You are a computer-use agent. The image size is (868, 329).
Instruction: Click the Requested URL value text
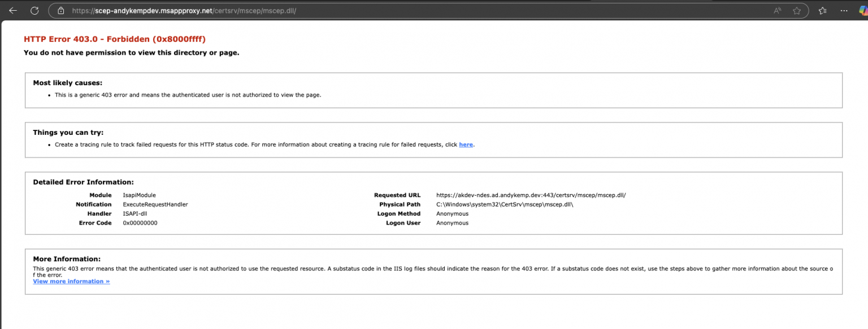tap(531, 195)
